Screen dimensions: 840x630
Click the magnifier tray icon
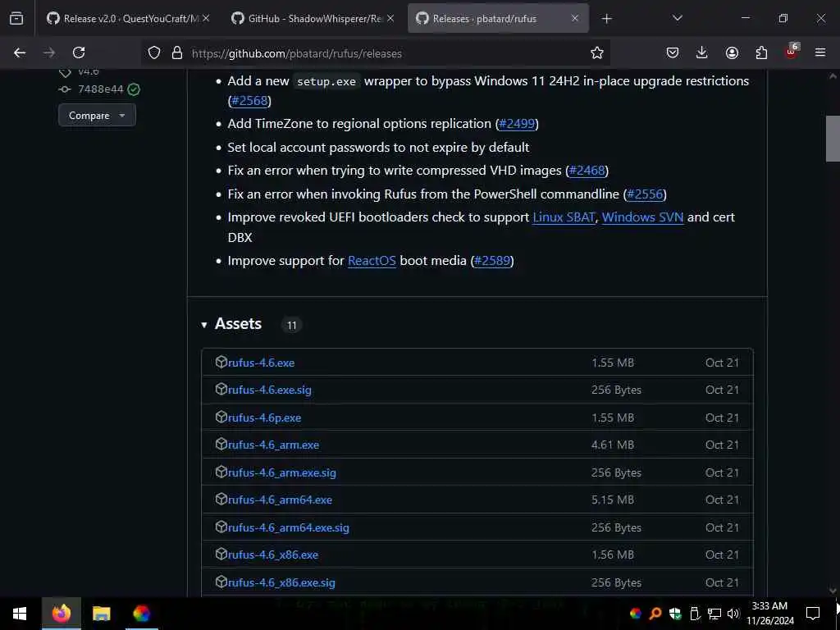pos(655,614)
